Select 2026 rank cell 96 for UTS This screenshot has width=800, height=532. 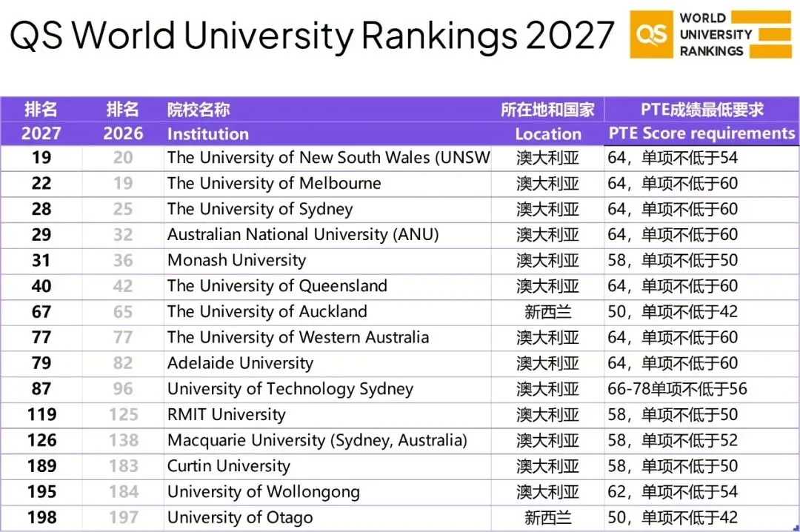pyautogui.click(x=123, y=388)
